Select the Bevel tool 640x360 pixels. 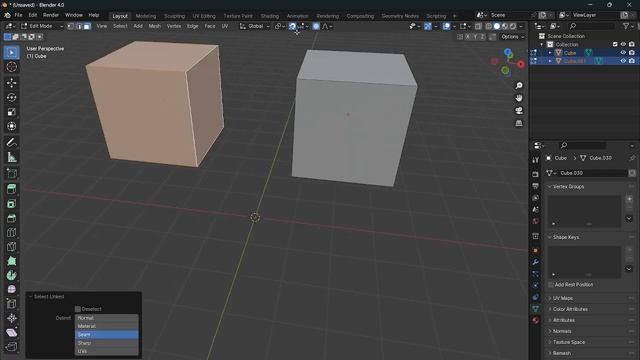point(11,218)
